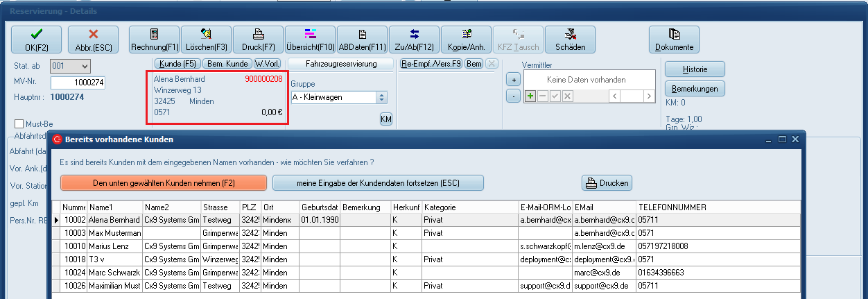The width and height of the screenshot is (868, 299).
Task: Expand the Gruppe A - Kleinwagen combo box
Action: point(381,98)
